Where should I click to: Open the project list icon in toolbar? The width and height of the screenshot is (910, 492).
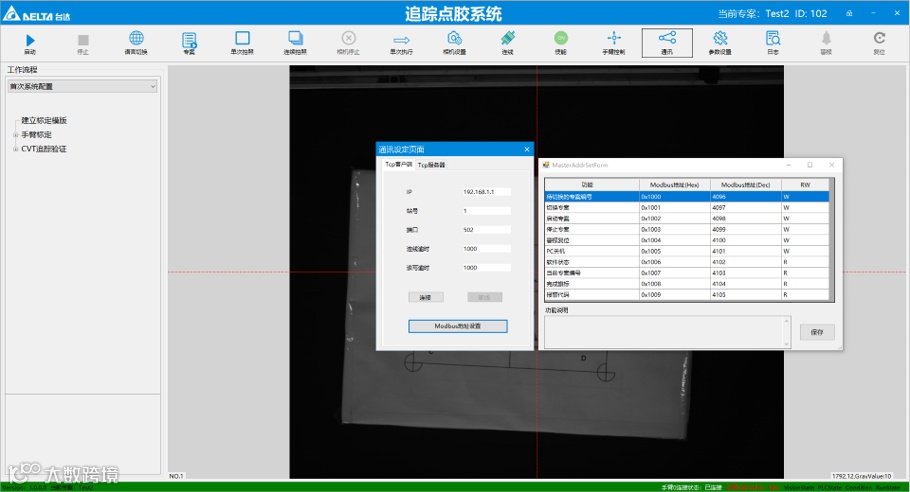[x=189, y=40]
